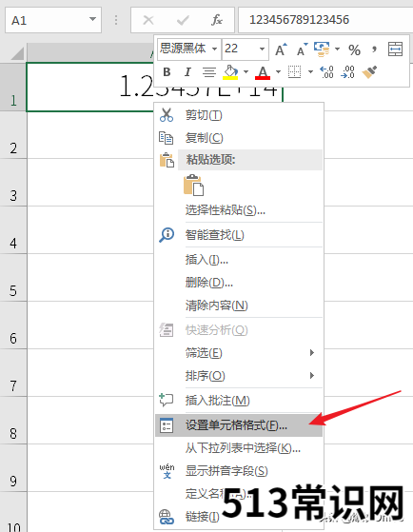The height and width of the screenshot is (532, 413).
Task: Toggle Italic in the mini toolbar
Action: (x=187, y=72)
